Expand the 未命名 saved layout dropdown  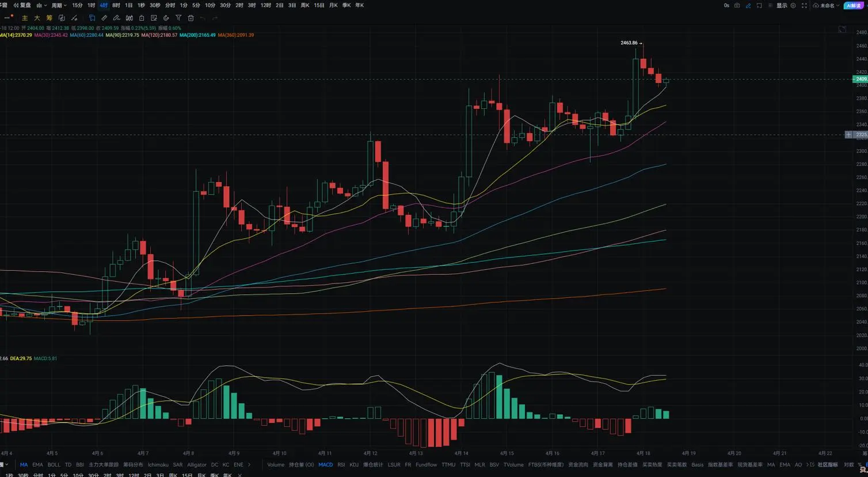pos(826,5)
